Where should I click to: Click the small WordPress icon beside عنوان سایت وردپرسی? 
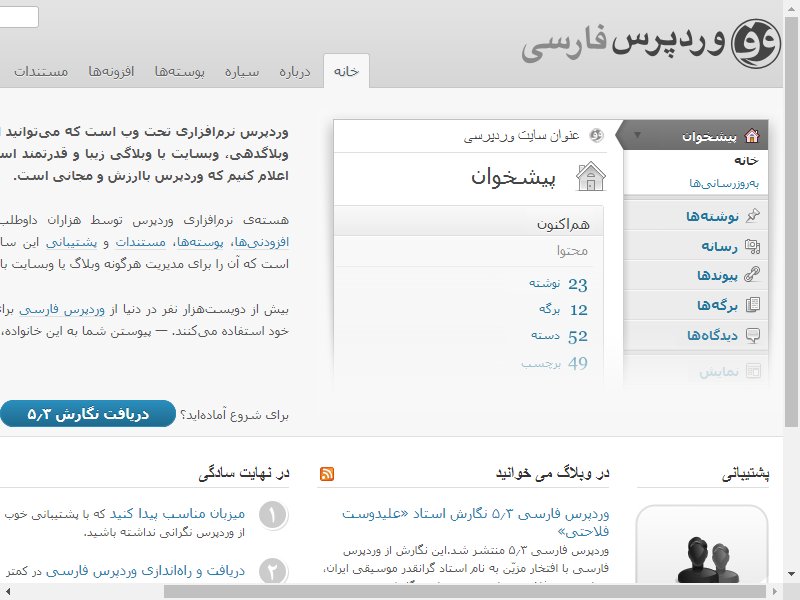click(x=596, y=135)
